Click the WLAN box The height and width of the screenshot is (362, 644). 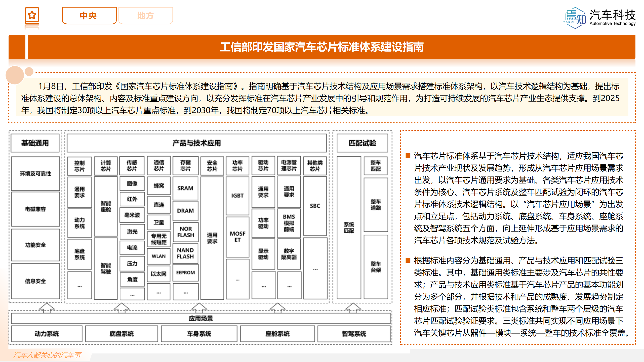tap(159, 256)
